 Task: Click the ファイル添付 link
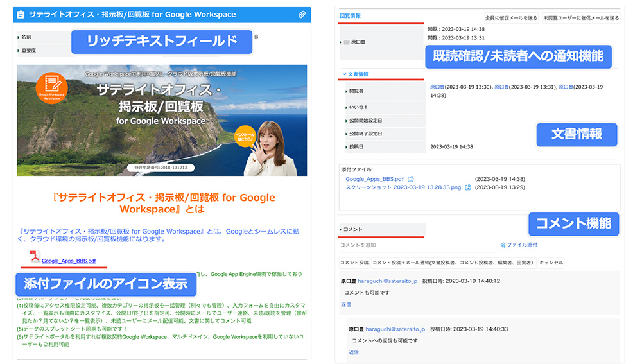[522, 245]
